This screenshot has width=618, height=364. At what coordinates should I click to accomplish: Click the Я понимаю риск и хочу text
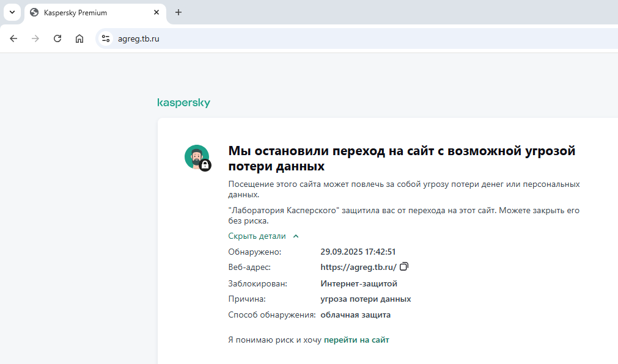click(274, 340)
